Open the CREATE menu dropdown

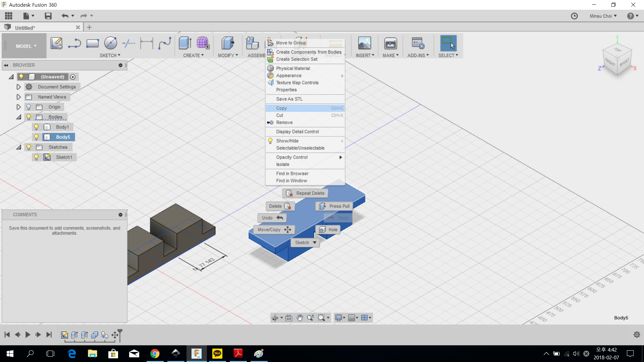(x=193, y=55)
